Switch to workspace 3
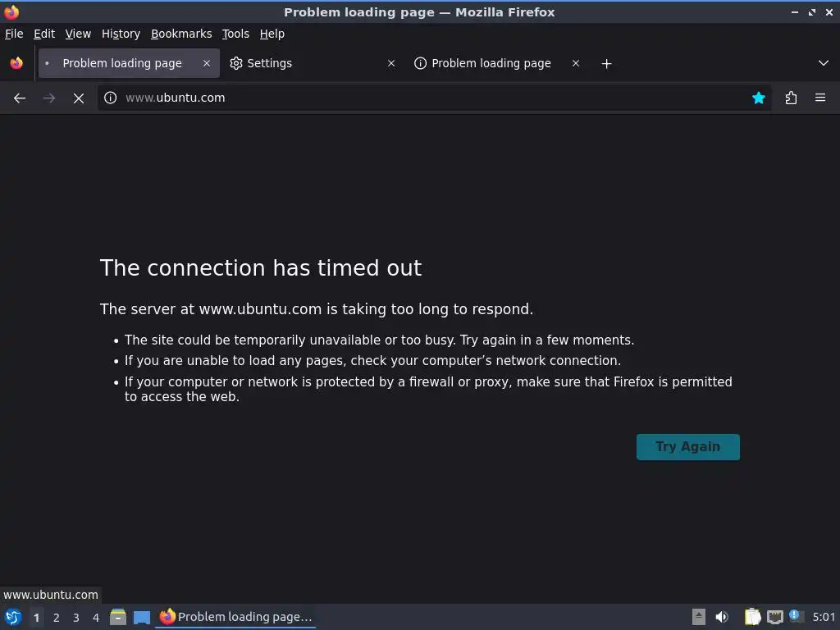The width and height of the screenshot is (840, 630). point(76,618)
